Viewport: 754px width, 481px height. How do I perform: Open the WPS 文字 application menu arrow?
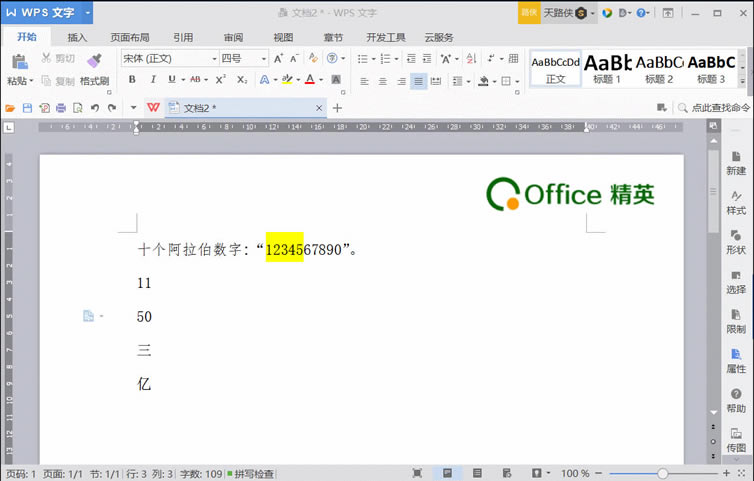tap(88, 13)
